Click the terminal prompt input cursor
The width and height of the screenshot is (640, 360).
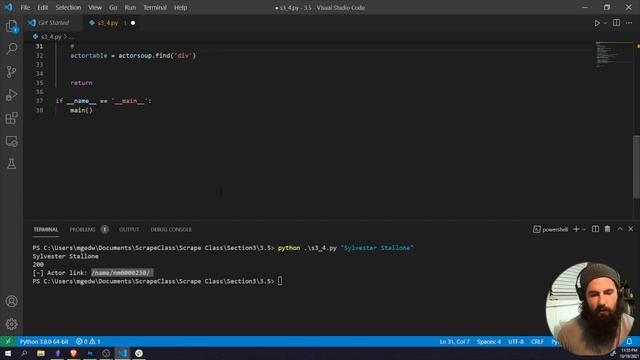pyautogui.click(x=280, y=281)
